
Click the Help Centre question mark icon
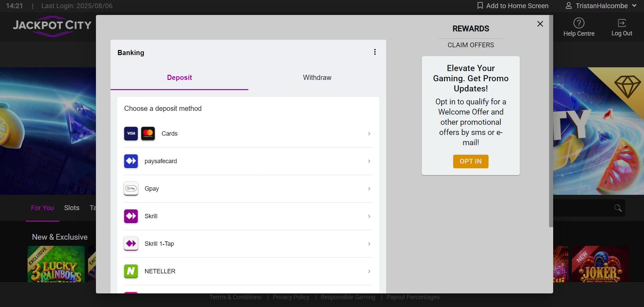point(579,23)
